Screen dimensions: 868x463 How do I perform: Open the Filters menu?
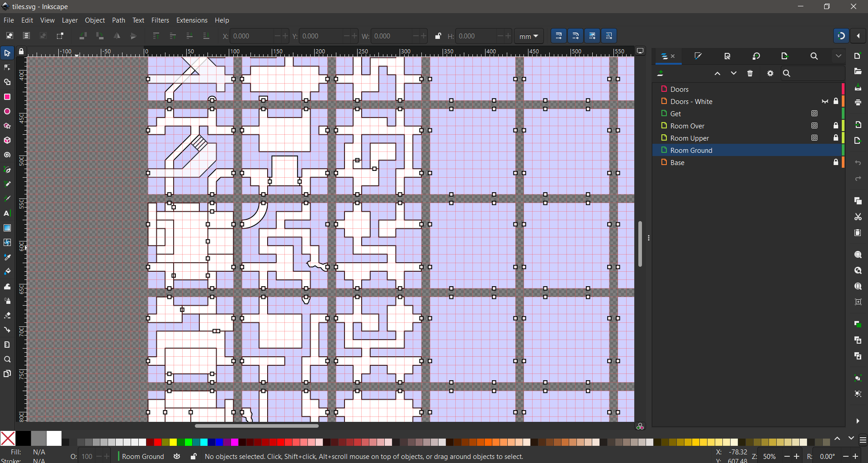pos(160,20)
